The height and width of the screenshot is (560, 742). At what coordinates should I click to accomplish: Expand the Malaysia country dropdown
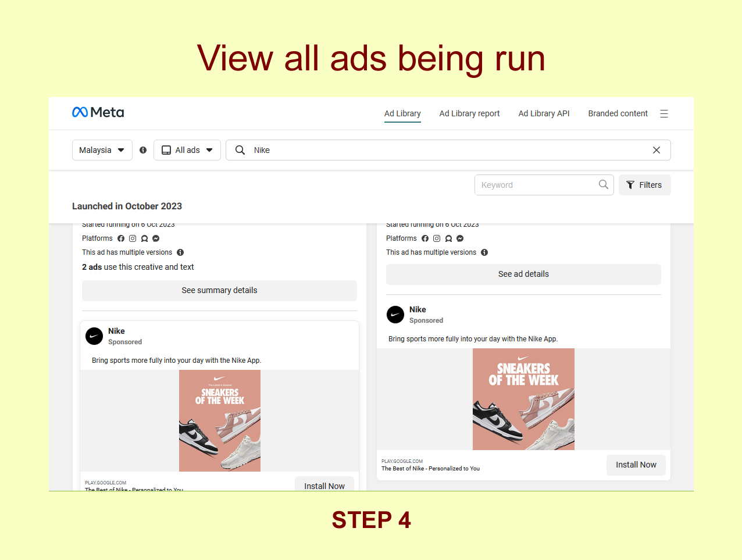[102, 150]
